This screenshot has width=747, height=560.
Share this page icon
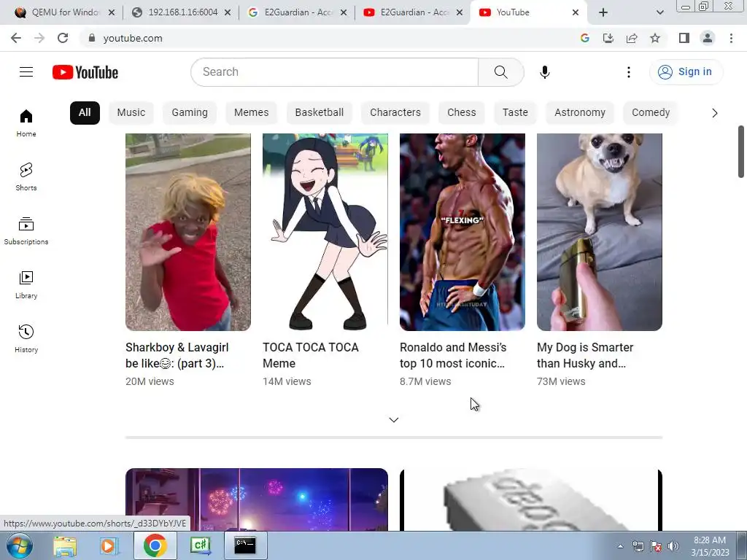(632, 38)
